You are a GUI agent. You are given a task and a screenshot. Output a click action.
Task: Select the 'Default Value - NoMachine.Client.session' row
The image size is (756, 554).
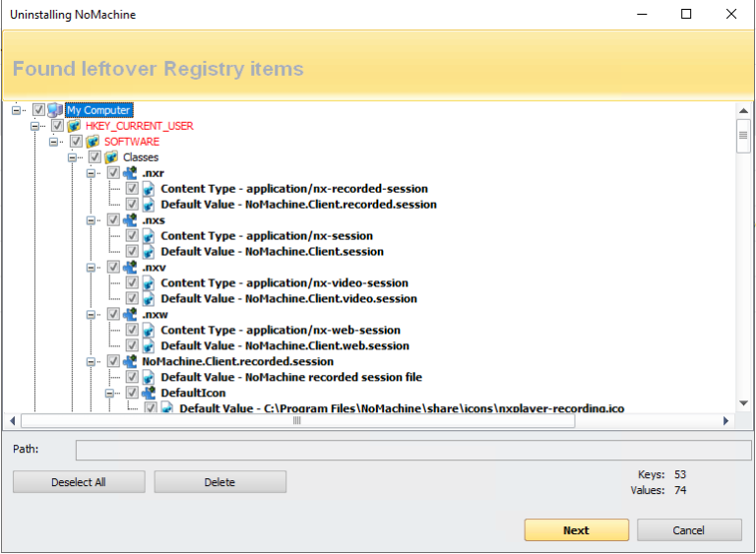(272, 252)
